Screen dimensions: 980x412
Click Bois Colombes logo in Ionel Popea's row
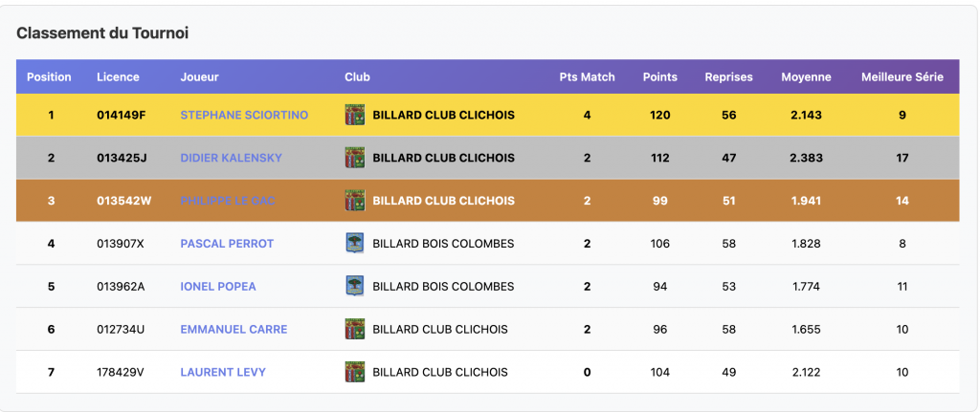[354, 287]
